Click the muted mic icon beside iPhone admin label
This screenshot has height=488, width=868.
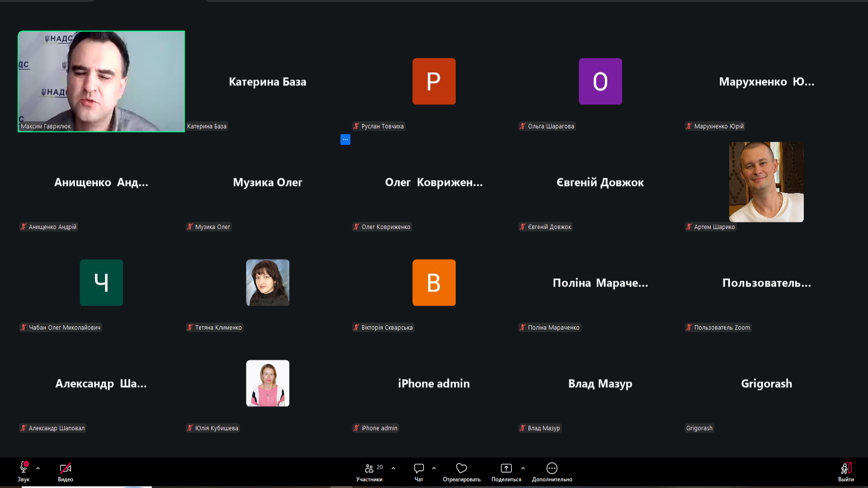(356, 428)
